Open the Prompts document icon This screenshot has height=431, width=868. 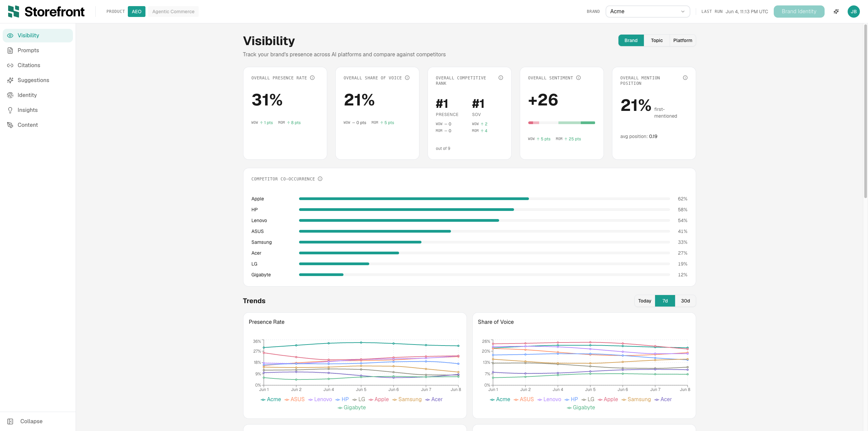click(x=10, y=51)
